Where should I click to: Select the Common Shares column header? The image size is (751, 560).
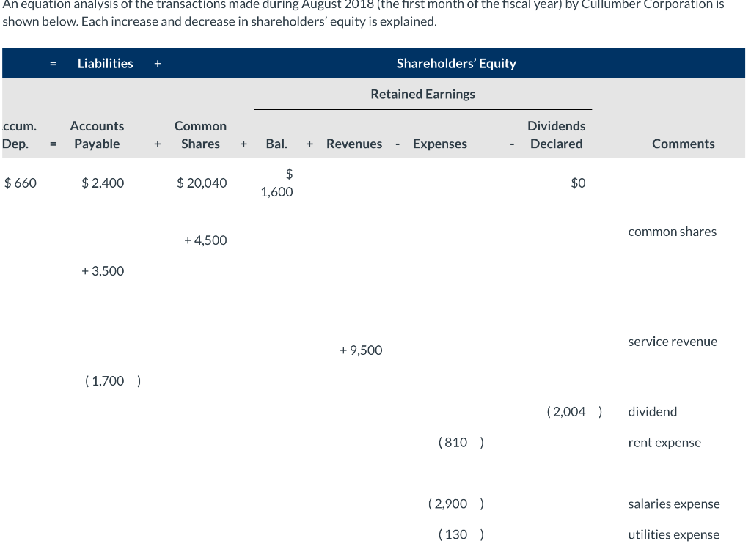tap(199, 135)
